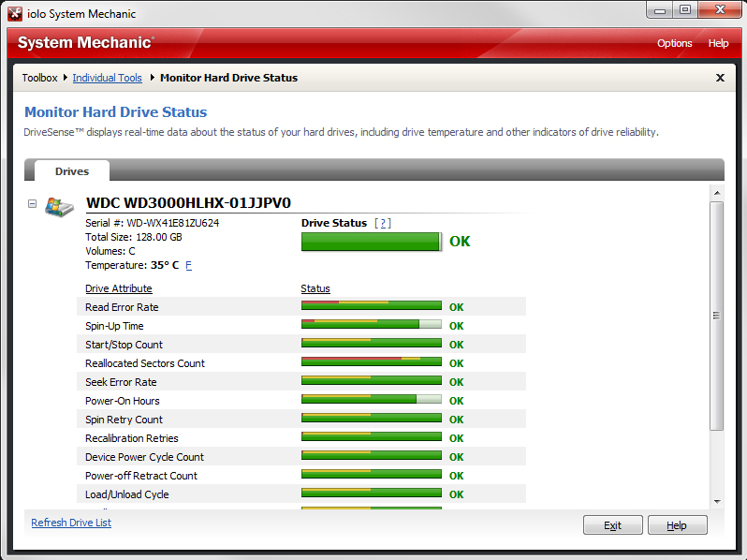The height and width of the screenshot is (560, 747).
Task: Click the iolo System Mechanic title bar icon
Action: tap(15, 14)
